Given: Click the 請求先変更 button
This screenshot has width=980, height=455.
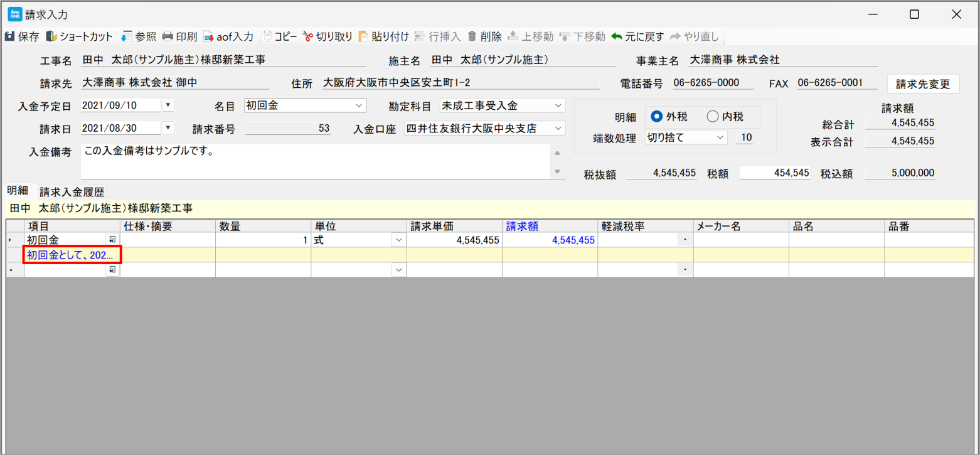Looking at the screenshot, I should (923, 83).
